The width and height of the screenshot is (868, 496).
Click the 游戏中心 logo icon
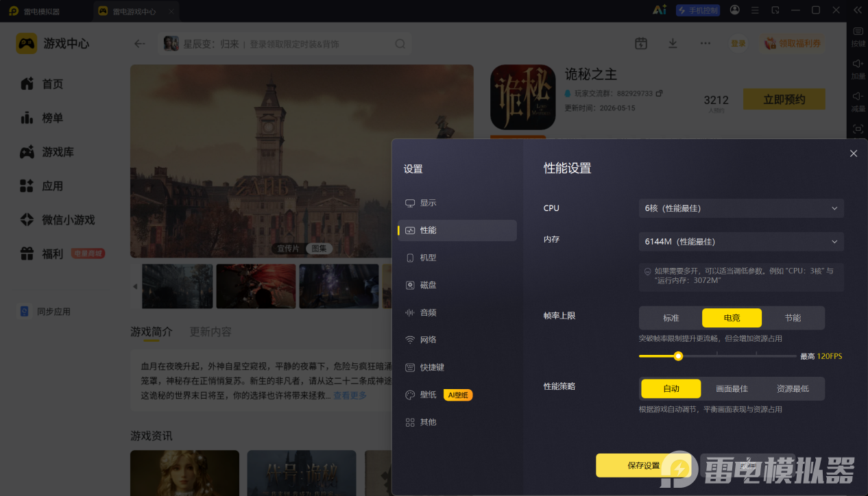click(x=27, y=43)
